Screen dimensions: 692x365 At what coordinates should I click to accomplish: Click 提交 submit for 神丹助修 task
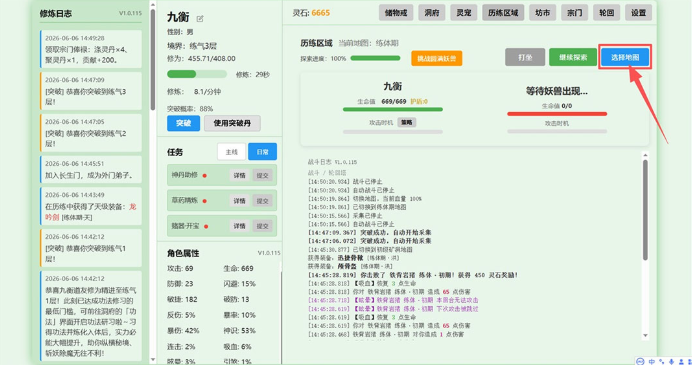click(263, 175)
